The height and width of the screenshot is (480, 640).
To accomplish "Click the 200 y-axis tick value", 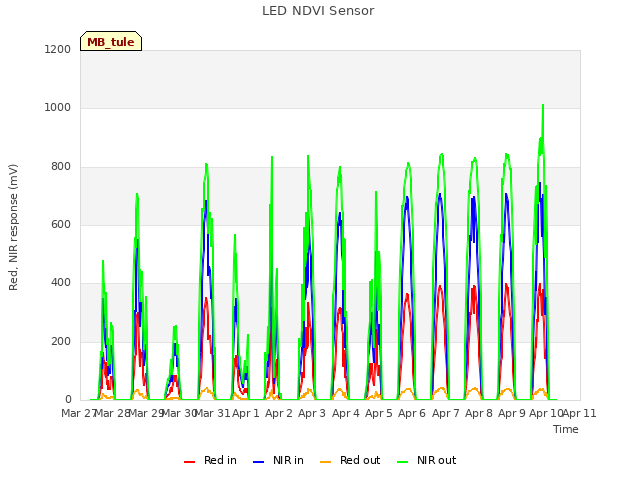I will 61,341.
